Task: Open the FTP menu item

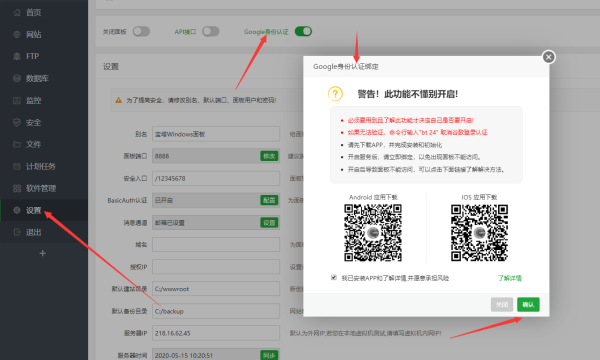Action: (33, 56)
